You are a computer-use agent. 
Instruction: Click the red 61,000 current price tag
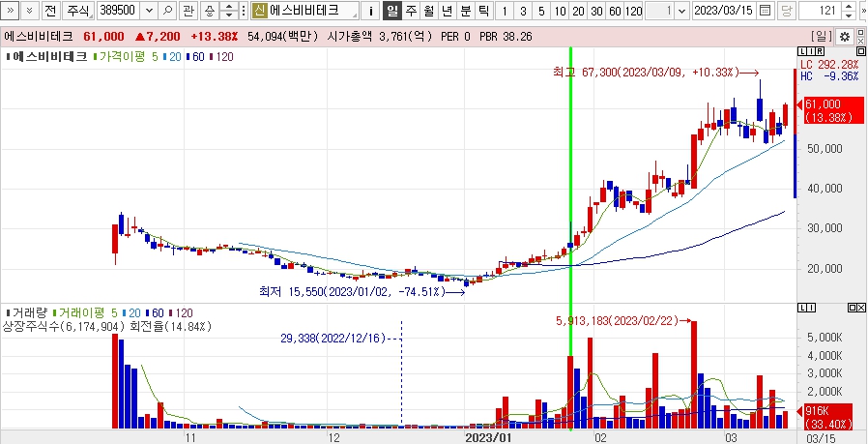833,110
